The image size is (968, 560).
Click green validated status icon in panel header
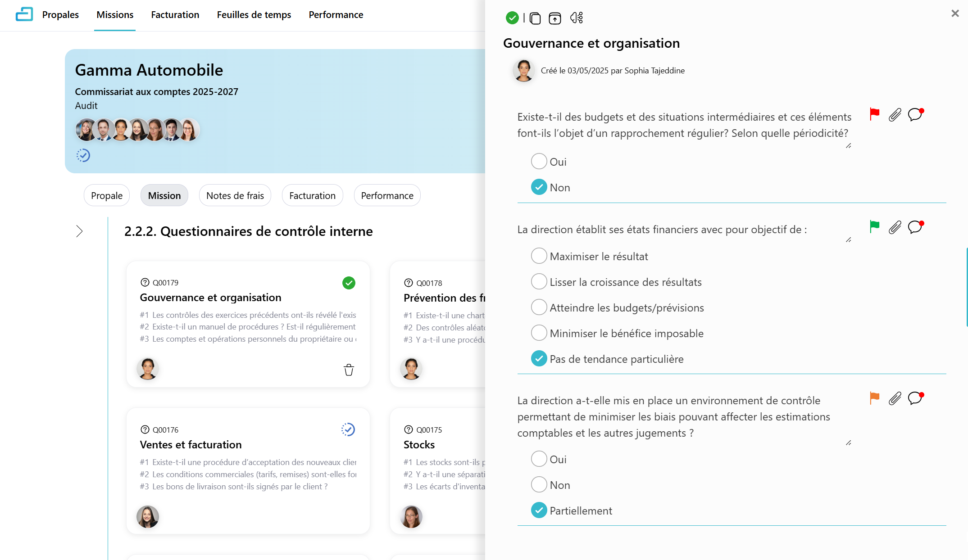512,18
